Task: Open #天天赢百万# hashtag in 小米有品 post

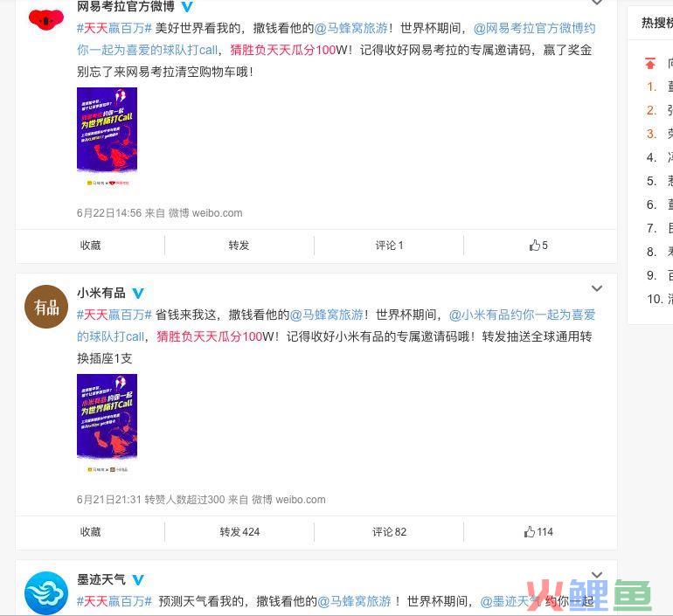Action: 114,315
